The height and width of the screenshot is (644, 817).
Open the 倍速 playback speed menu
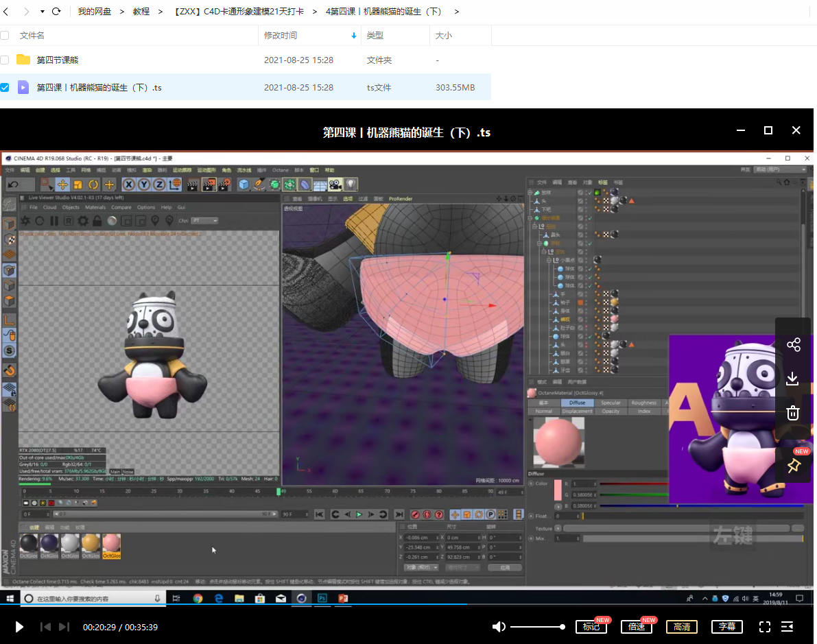[x=636, y=627]
